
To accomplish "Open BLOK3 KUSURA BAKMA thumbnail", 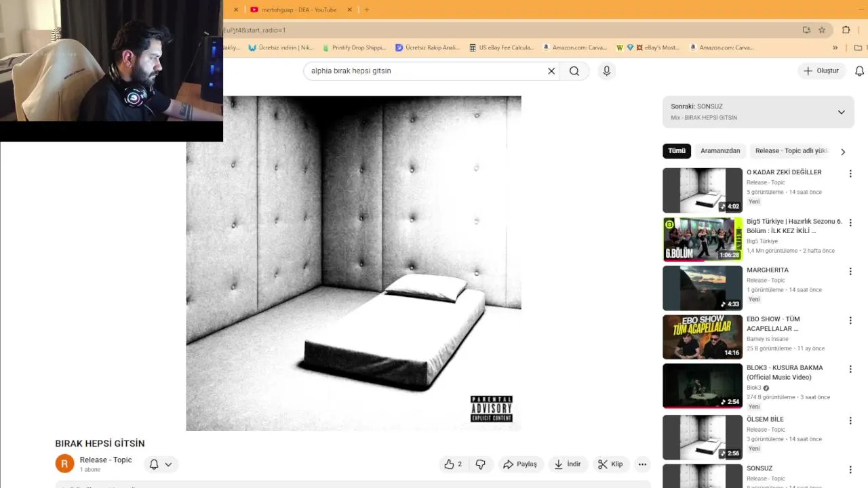I will [x=703, y=386].
